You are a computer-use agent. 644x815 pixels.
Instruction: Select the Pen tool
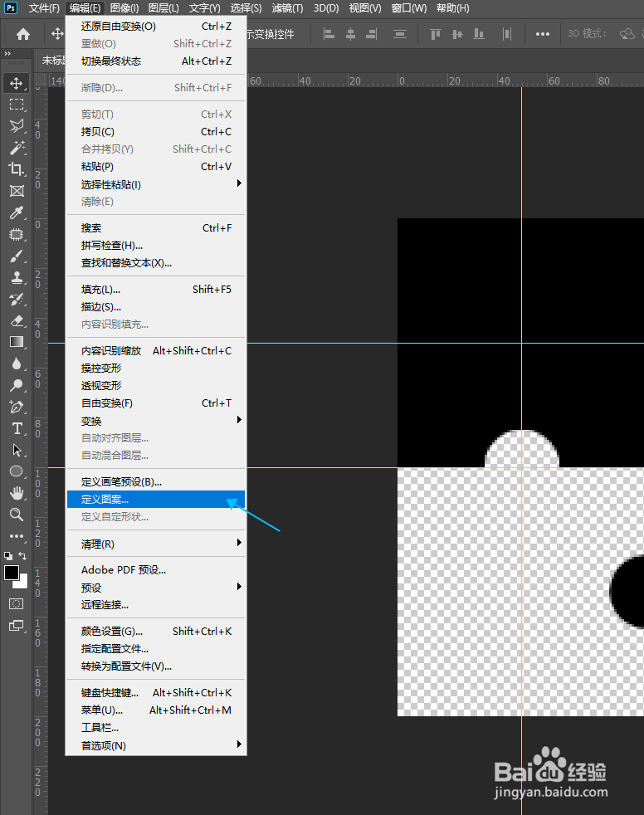[x=17, y=407]
